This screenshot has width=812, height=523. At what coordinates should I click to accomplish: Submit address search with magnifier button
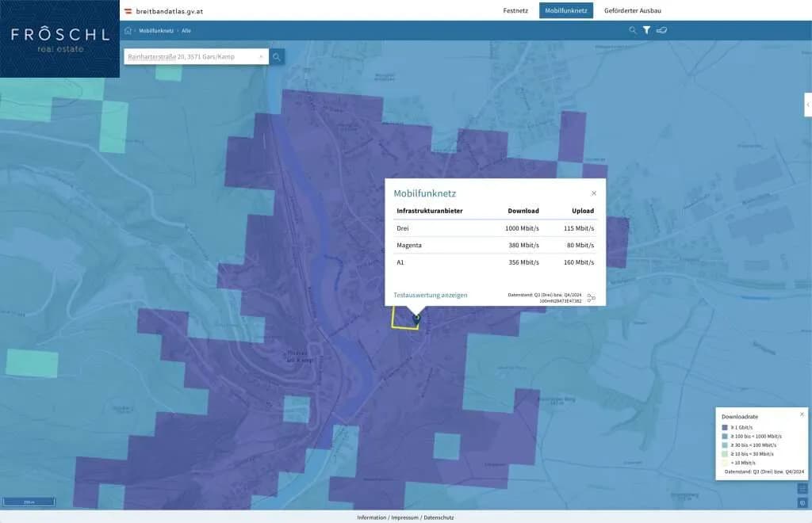tap(277, 57)
